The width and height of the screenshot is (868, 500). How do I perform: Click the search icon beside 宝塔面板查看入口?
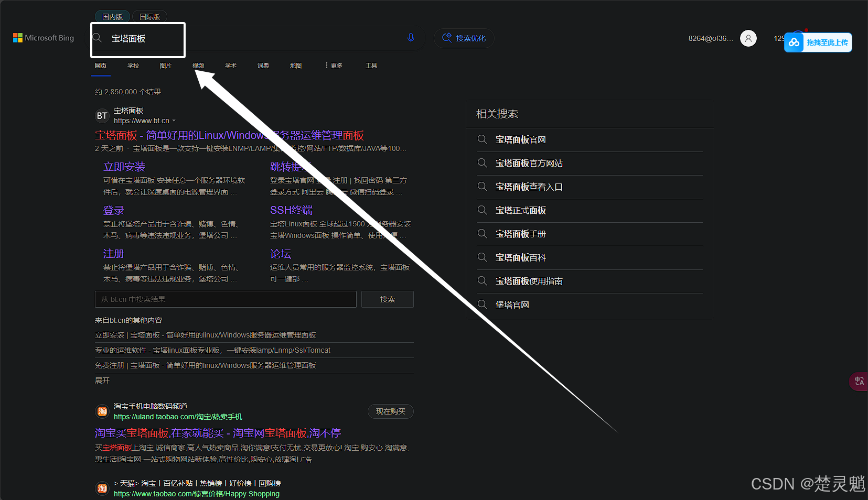[x=483, y=187]
